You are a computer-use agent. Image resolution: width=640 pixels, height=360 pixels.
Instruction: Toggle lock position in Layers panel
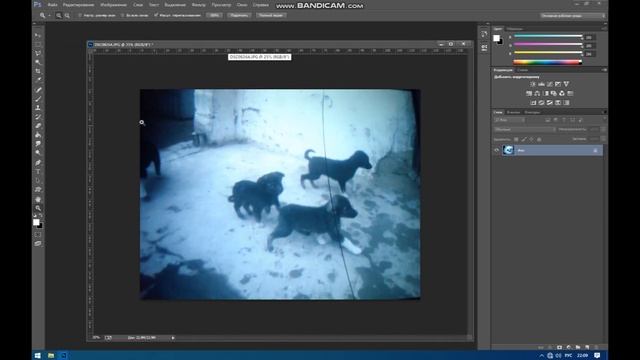tap(531, 140)
